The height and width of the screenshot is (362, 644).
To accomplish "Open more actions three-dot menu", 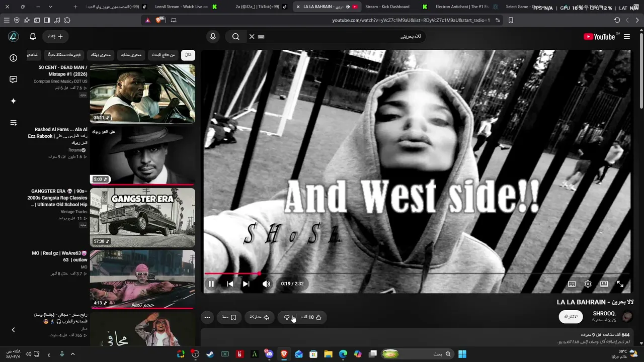I will (x=207, y=317).
